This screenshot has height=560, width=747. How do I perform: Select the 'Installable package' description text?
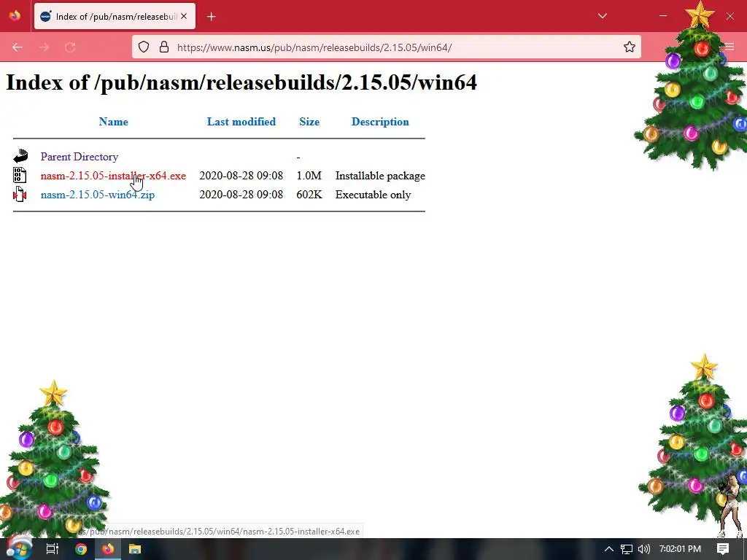point(380,176)
